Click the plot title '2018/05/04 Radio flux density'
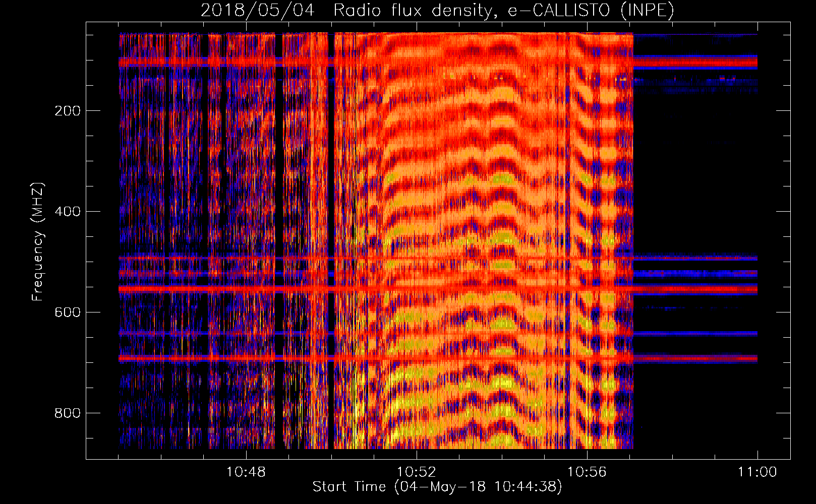 437,10
